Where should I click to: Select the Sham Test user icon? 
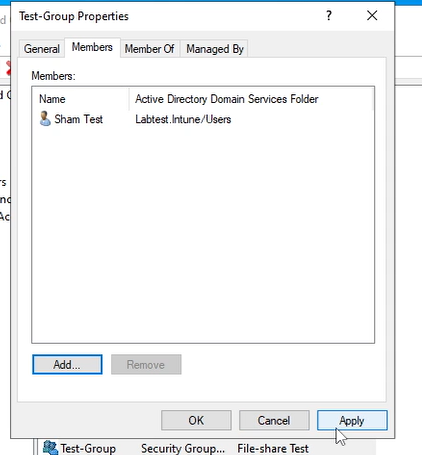(x=45, y=119)
